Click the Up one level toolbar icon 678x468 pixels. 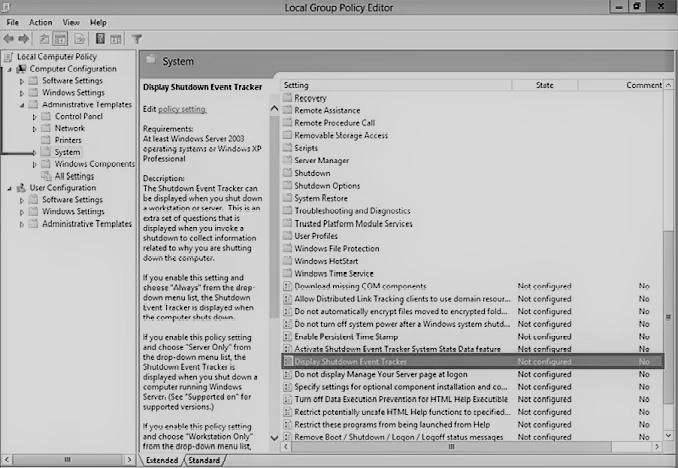[44, 39]
